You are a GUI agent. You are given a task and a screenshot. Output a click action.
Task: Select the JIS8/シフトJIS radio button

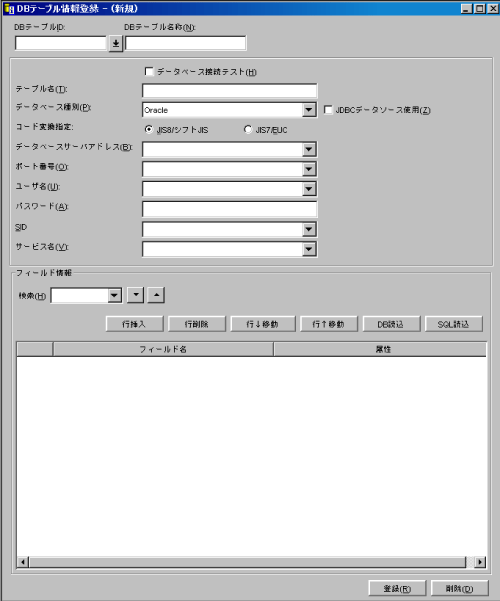(149, 130)
